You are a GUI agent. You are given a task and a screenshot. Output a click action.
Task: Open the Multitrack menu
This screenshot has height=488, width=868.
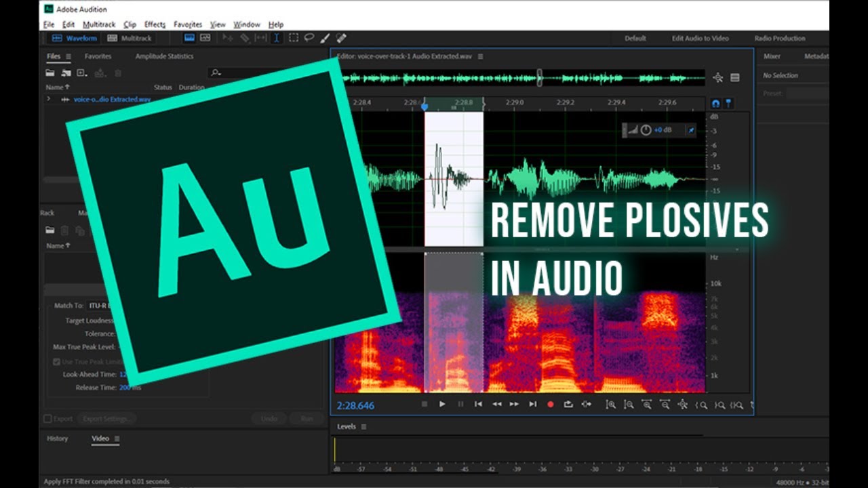click(x=100, y=24)
